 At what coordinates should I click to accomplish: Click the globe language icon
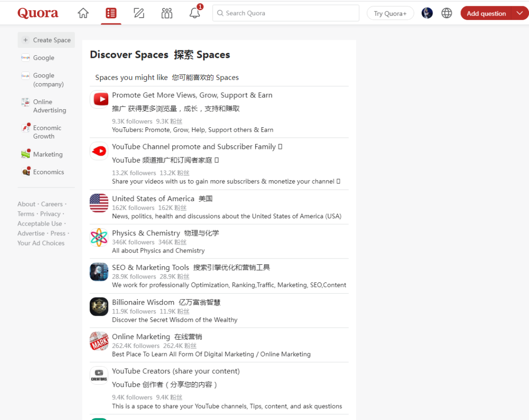click(x=446, y=13)
